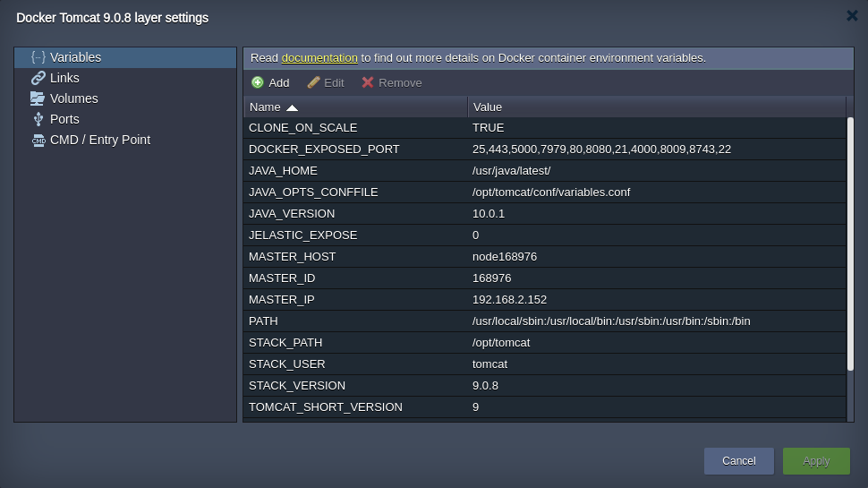This screenshot has width=868, height=488.
Task: Close the layer settings dialog
Action: click(x=853, y=15)
